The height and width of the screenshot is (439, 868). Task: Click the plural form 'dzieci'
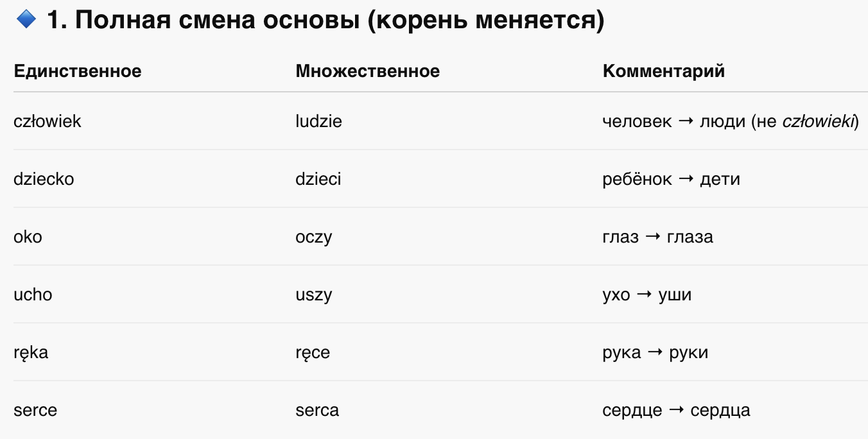318,178
